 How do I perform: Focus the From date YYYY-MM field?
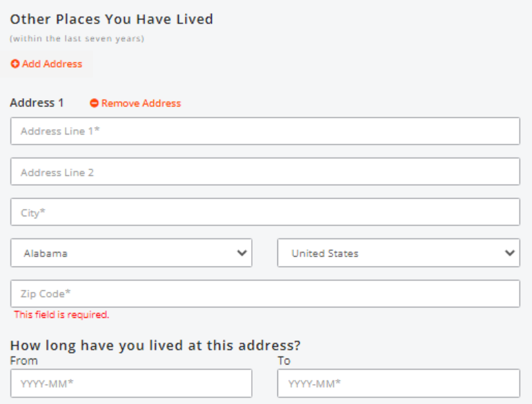coord(131,383)
